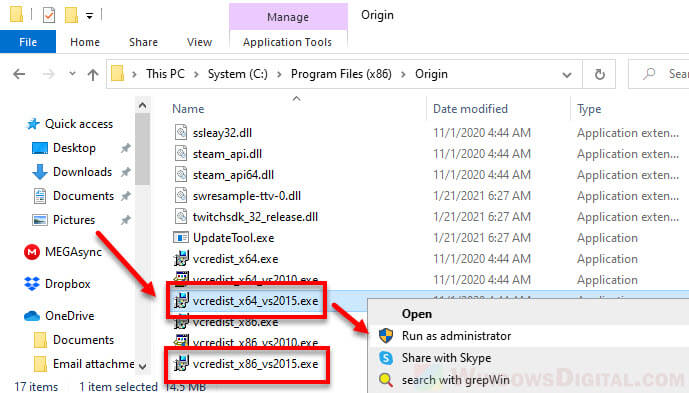Open pinned Documents in Quick access
Screen dimensions: 689x393
pyautogui.click(x=83, y=196)
